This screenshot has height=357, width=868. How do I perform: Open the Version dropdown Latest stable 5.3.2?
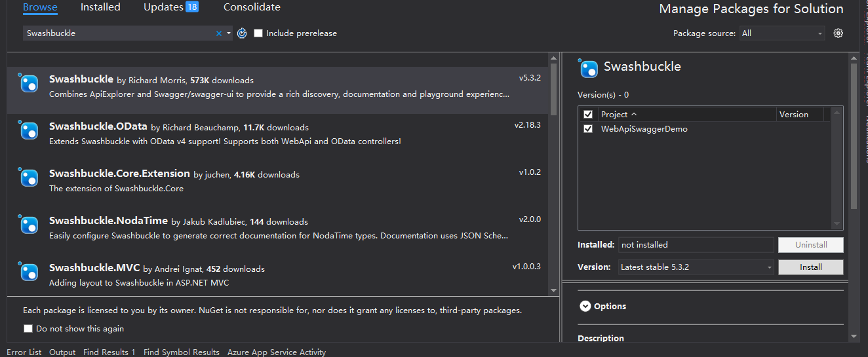click(696, 267)
